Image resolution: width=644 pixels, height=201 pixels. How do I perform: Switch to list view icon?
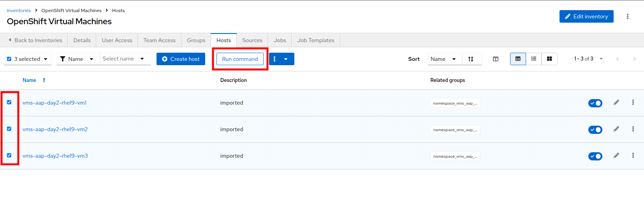click(x=533, y=59)
